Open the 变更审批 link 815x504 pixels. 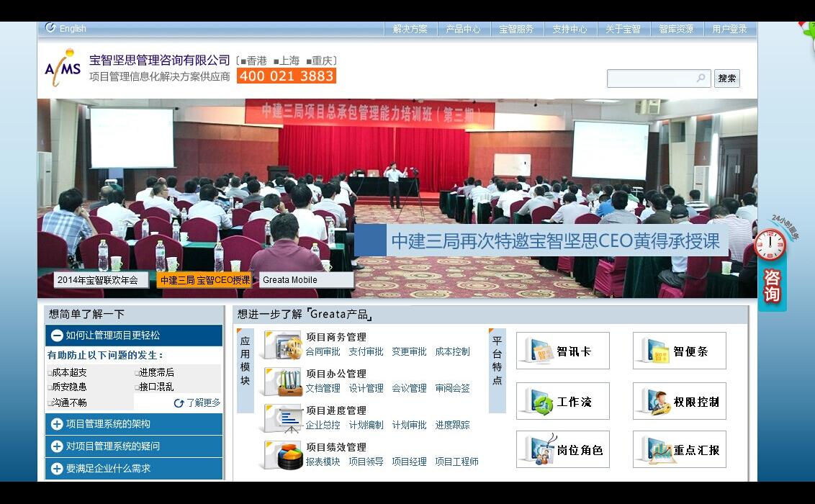[409, 352]
